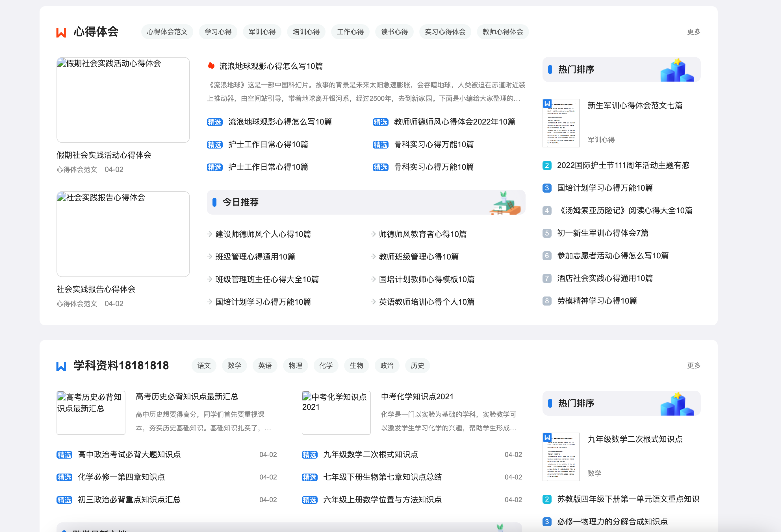Open 更多 in the 学科资料 section

(694, 365)
